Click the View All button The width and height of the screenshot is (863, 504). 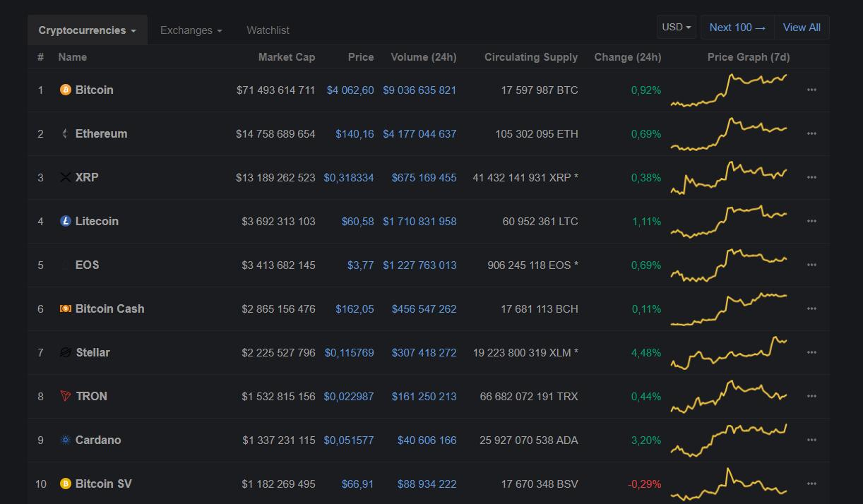coord(802,27)
